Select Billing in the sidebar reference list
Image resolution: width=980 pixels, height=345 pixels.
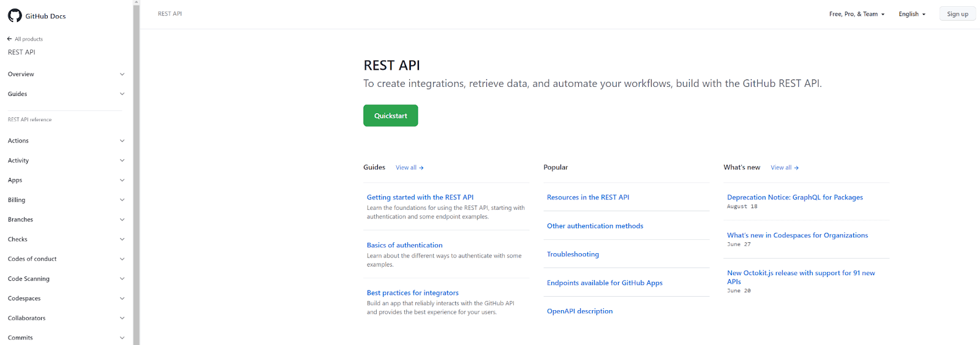(x=17, y=200)
